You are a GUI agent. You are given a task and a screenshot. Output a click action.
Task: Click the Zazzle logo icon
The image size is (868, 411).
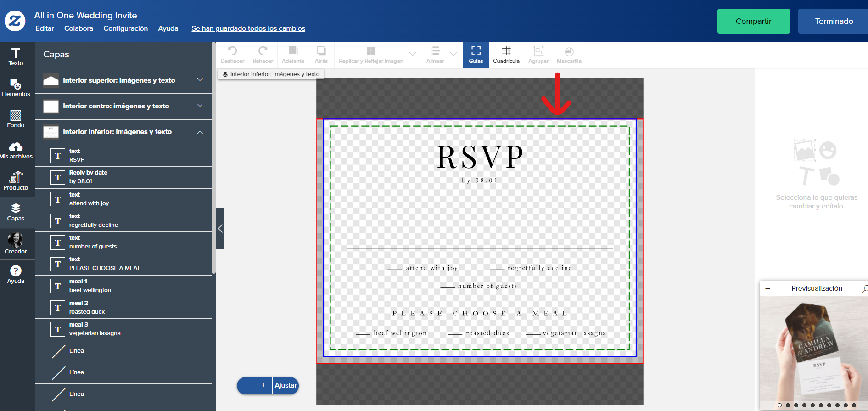15,21
